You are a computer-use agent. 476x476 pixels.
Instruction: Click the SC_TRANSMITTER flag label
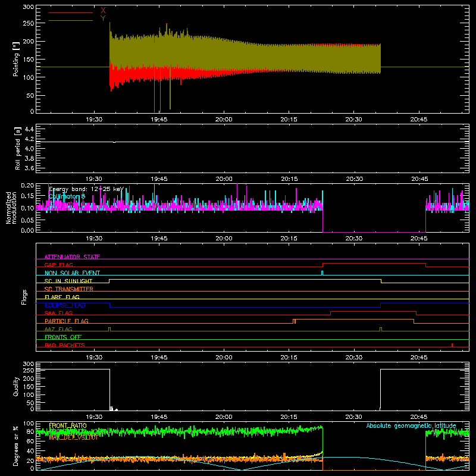69,289
